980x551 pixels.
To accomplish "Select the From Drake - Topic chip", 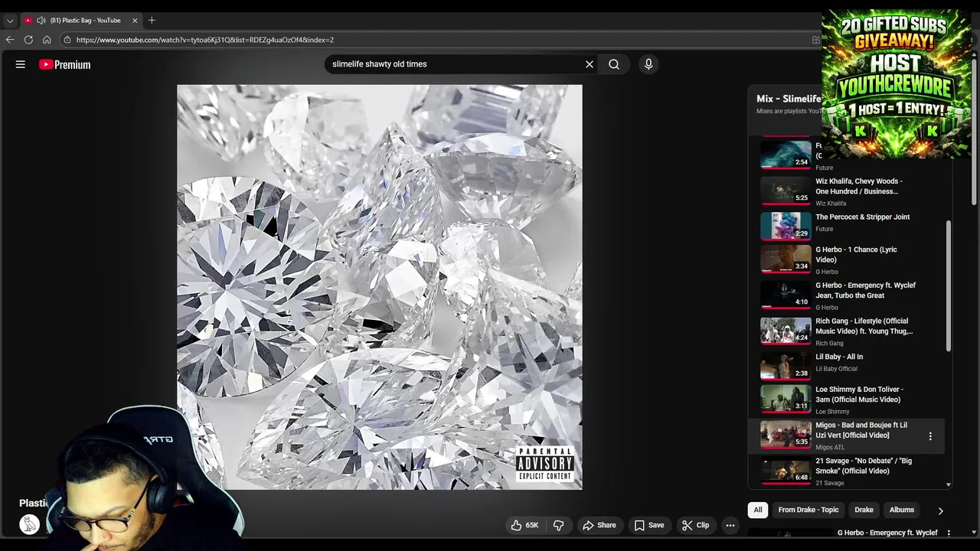I will click(808, 510).
